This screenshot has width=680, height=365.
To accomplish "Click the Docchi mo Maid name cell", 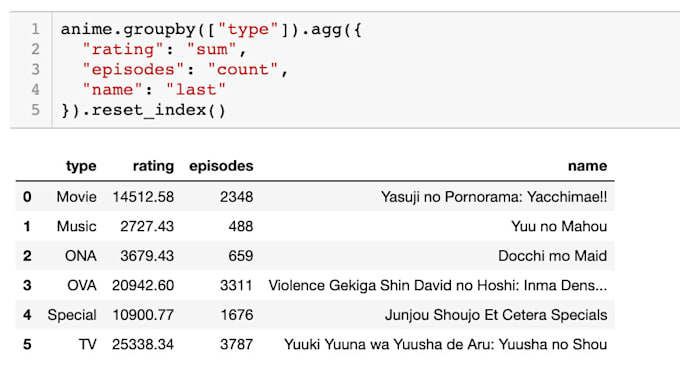I will coord(552,256).
